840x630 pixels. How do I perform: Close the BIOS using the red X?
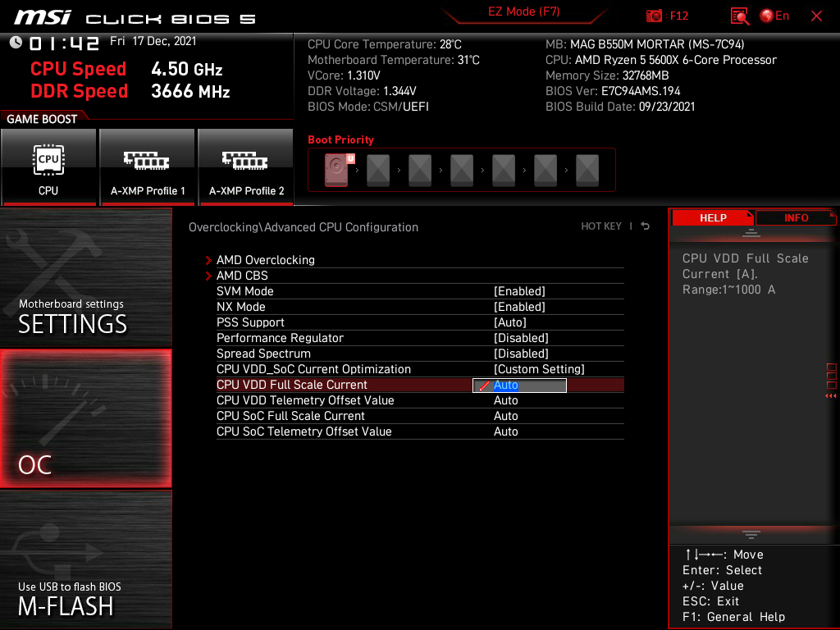[816, 16]
